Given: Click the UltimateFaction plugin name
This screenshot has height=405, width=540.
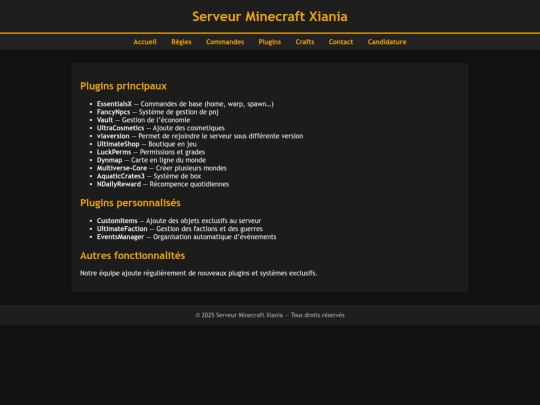Looking at the screenshot, I should 122,229.
